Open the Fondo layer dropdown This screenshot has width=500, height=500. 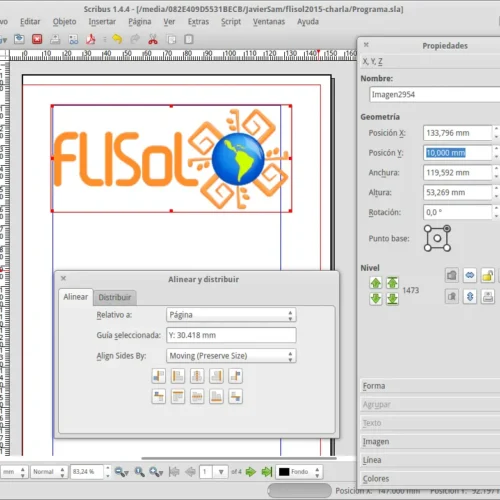[299, 472]
